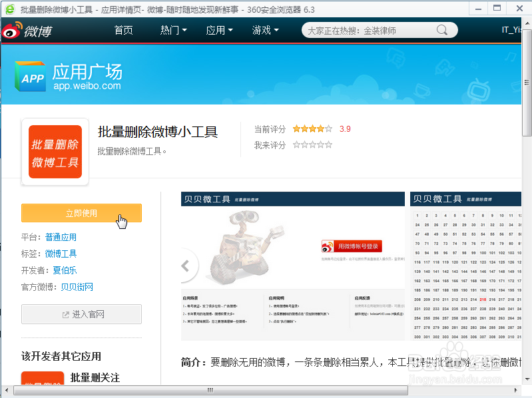Open the 批量删关注 app link
This screenshot has width=532, height=398.
point(95,377)
